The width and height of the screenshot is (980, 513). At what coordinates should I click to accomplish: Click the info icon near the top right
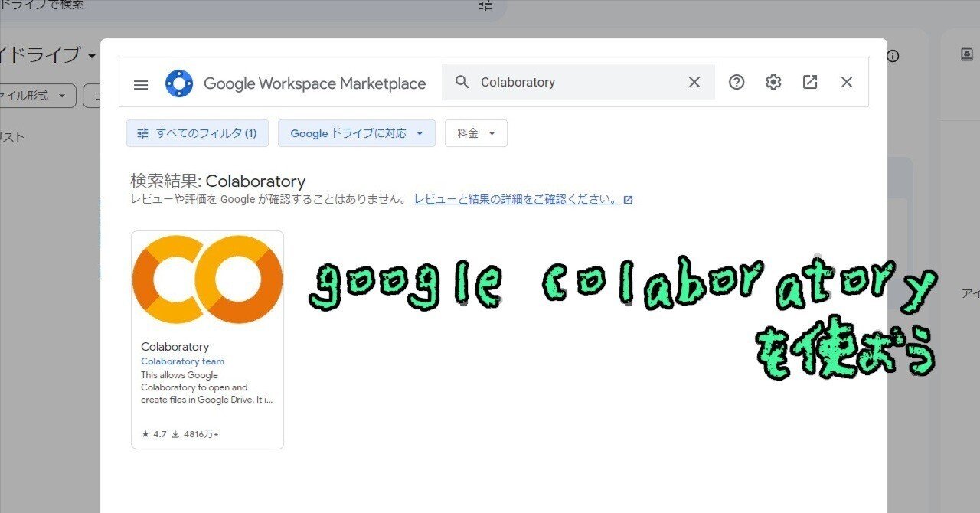point(893,55)
